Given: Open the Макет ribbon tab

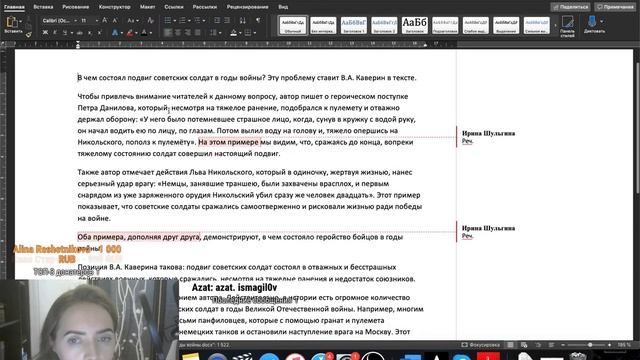Looking at the screenshot, I should click(x=147, y=7).
